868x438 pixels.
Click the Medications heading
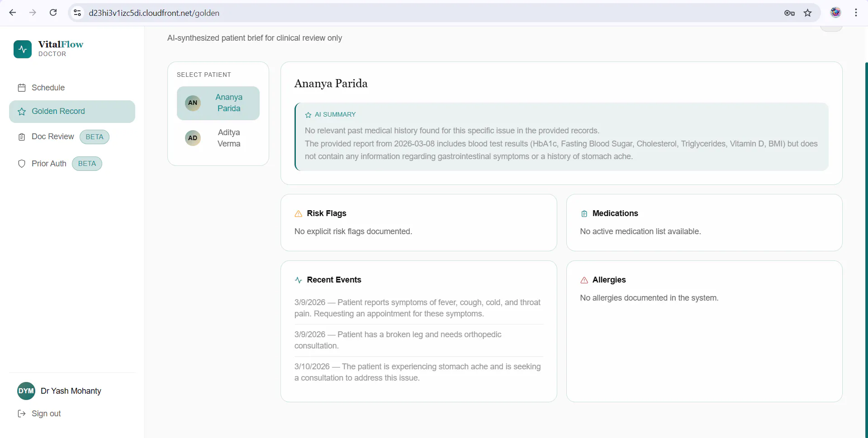click(615, 213)
